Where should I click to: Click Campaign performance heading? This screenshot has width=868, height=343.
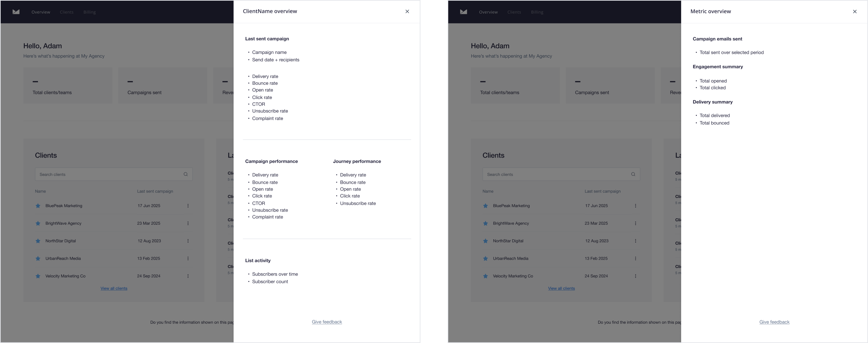[272, 161]
